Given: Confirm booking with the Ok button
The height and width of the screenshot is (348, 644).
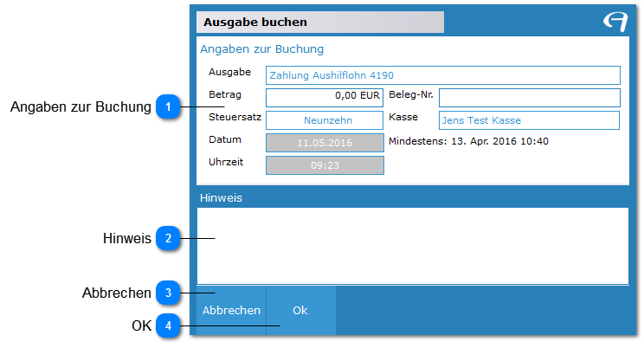Looking at the screenshot, I should [x=300, y=310].
